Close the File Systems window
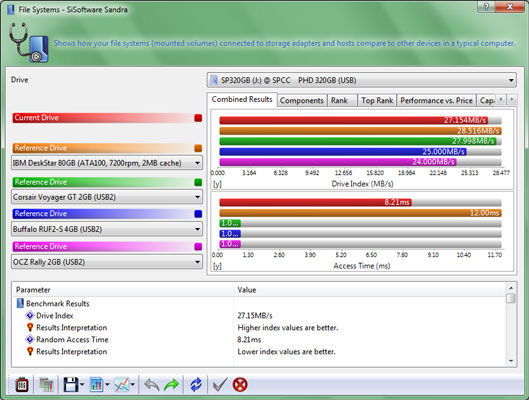529x400 pixels. 510,7
